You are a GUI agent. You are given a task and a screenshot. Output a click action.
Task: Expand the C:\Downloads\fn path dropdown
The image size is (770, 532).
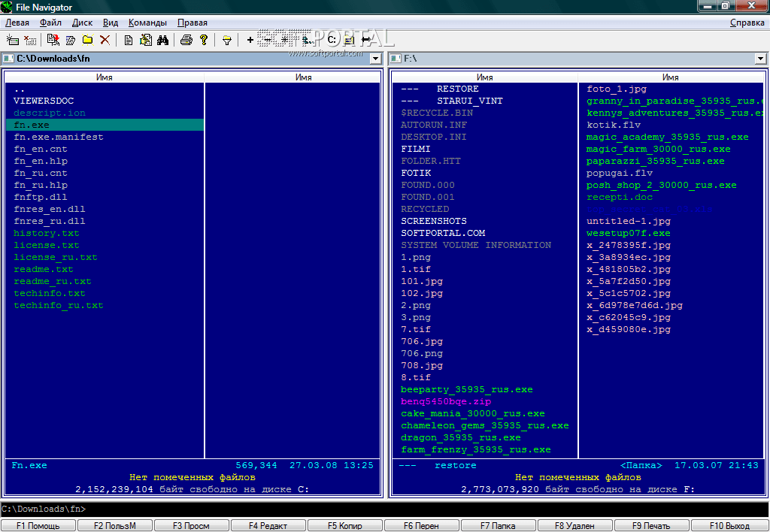click(375, 59)
